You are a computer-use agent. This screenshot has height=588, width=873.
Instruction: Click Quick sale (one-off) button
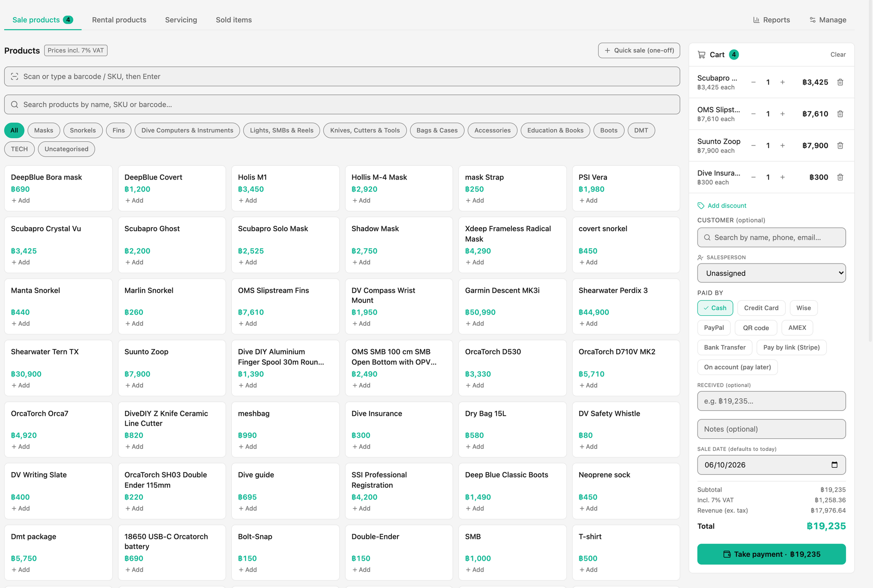coord(639,50)
